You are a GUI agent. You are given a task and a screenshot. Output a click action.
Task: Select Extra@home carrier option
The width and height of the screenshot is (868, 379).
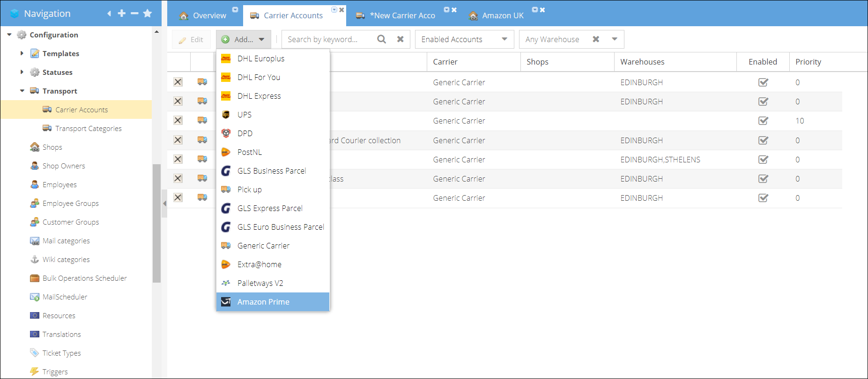pos(273,264)
